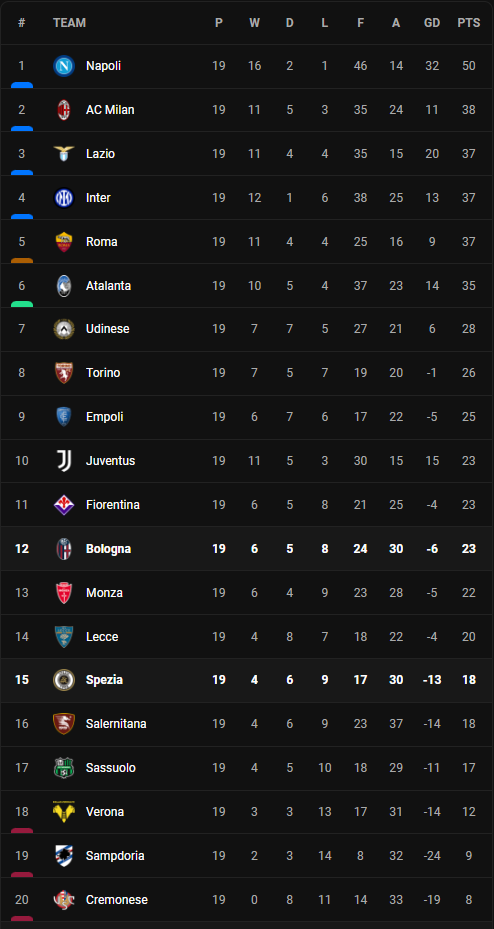Click the TEAM column header

click(69, 23)
